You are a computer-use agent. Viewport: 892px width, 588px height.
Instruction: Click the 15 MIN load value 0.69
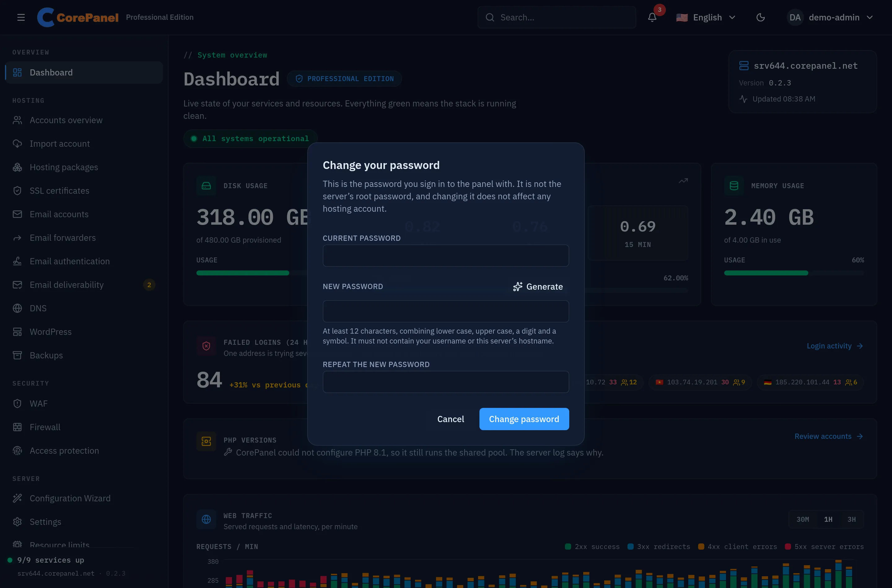(x=638, y=227)
